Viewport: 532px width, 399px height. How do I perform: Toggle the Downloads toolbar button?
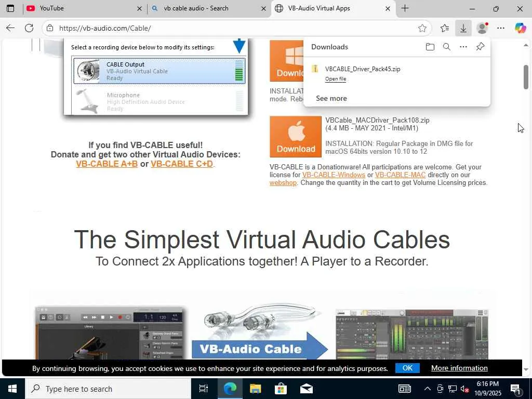463,28
